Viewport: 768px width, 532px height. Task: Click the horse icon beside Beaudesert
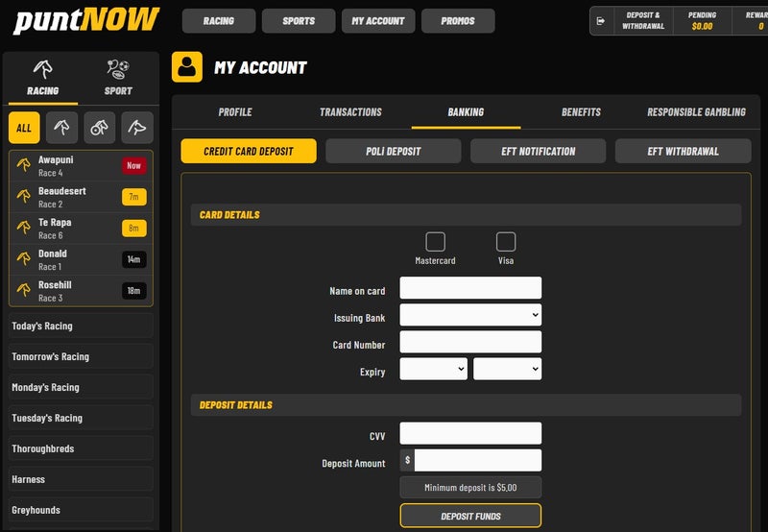23,197
